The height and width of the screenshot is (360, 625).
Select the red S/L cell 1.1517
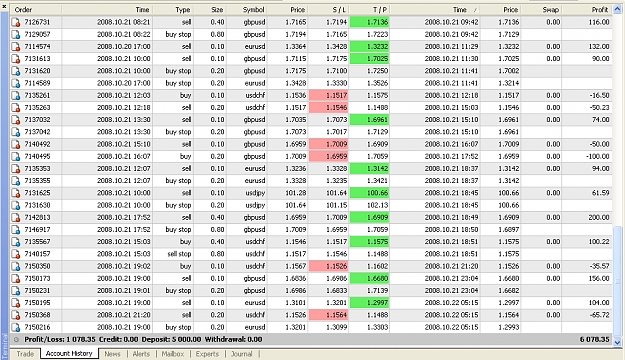329,95
